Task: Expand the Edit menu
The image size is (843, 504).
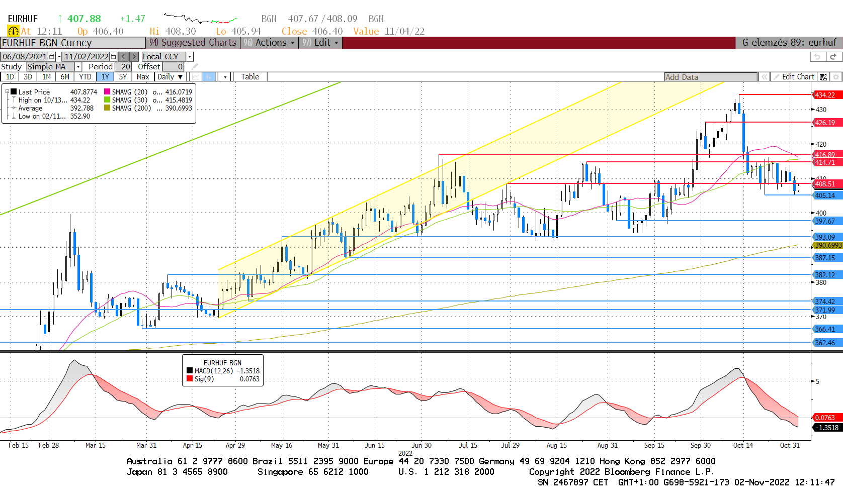Action: pos(321,43)
